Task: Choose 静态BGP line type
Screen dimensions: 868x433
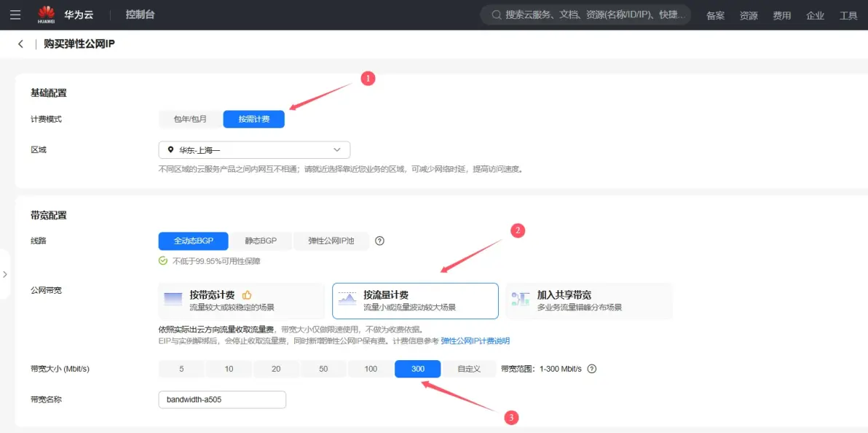Action: pos(261,241)
